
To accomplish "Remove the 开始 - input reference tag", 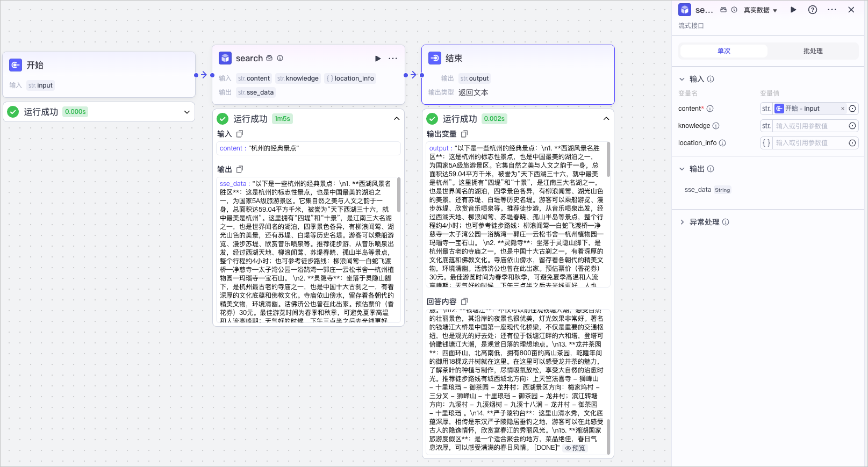I will pyautogui.click(x=843, y=109).
